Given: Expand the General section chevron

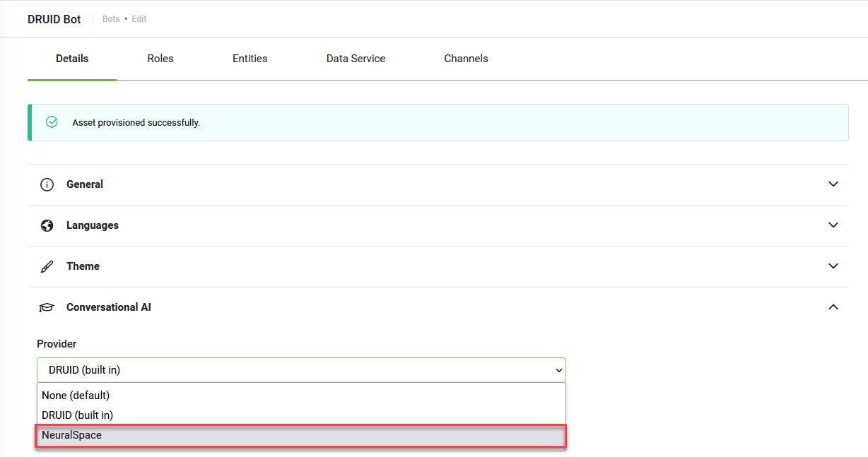Looking at the screenshot, I should (x=833, y=184).
